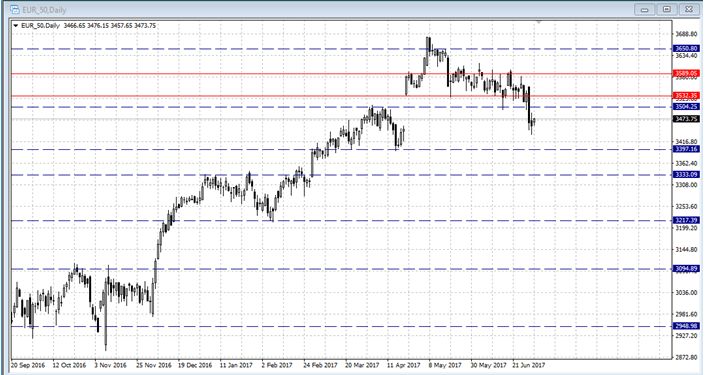Close the EUR_50,Daily chart window
This screenshot has width=705, height=375.
click(x=688, y=9)
